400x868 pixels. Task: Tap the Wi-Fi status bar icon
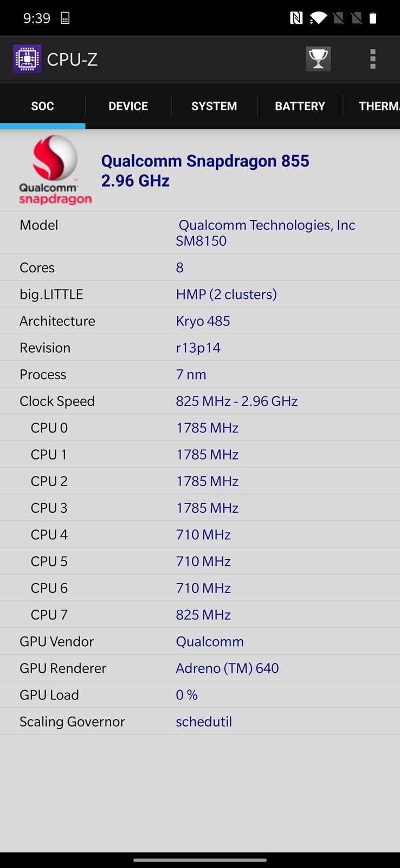tap(318, 18)
